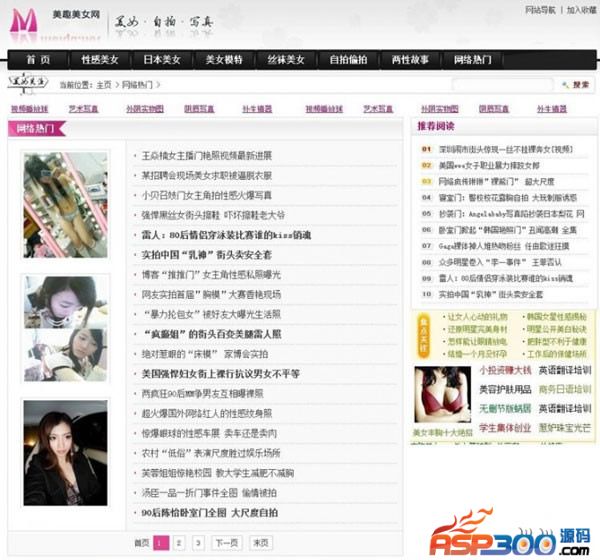Click the 网站导航 link at the top right
The width and height of the screenshot is (600, 560).
point(540,10)
